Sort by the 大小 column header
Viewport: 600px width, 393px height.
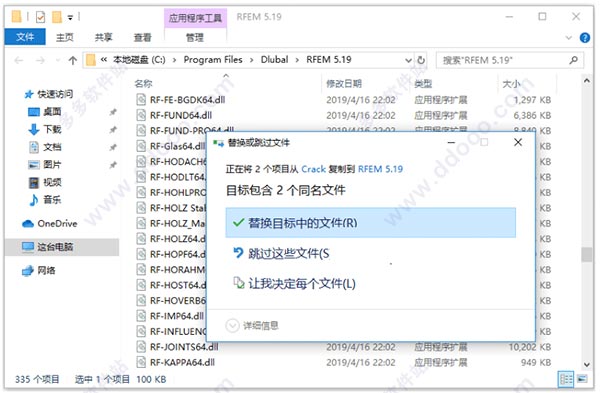(511, 83)
